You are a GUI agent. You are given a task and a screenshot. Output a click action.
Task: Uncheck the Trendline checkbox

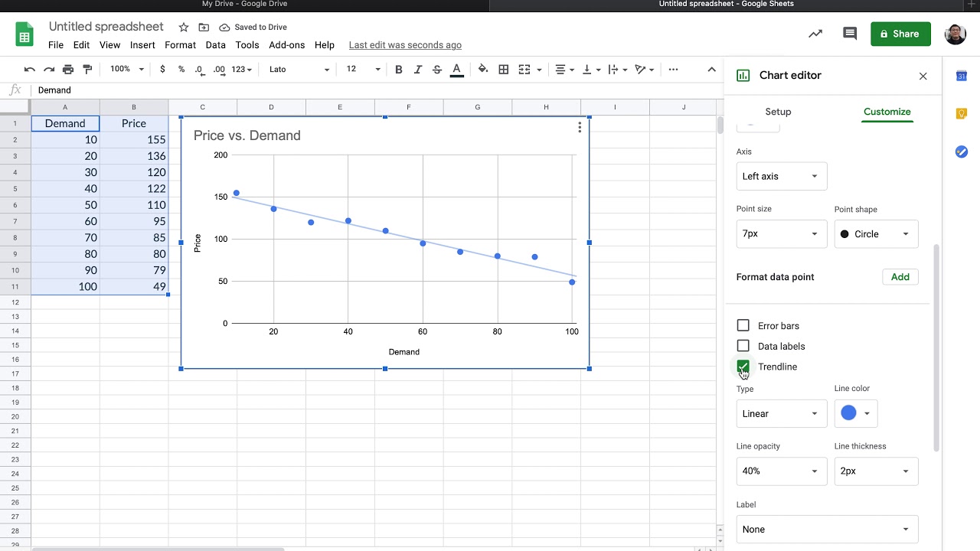tap(743, 367)
